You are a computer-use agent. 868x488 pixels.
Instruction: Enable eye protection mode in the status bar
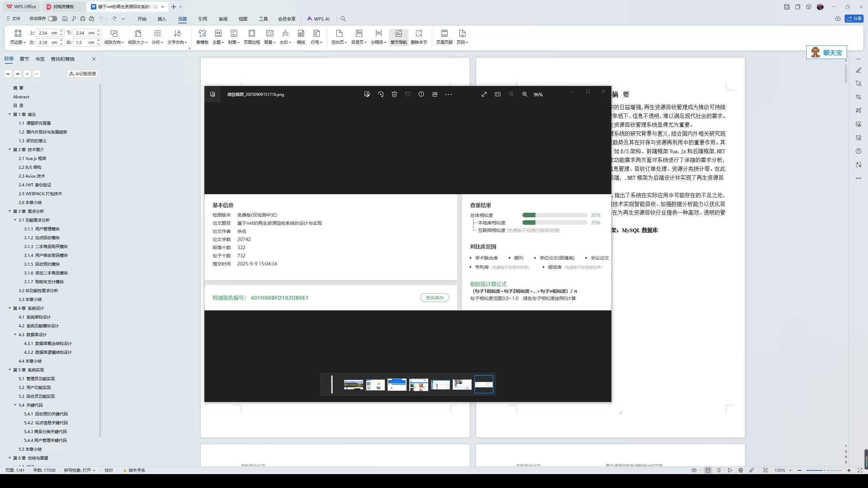pyautogui.click(x=693, y=470)
